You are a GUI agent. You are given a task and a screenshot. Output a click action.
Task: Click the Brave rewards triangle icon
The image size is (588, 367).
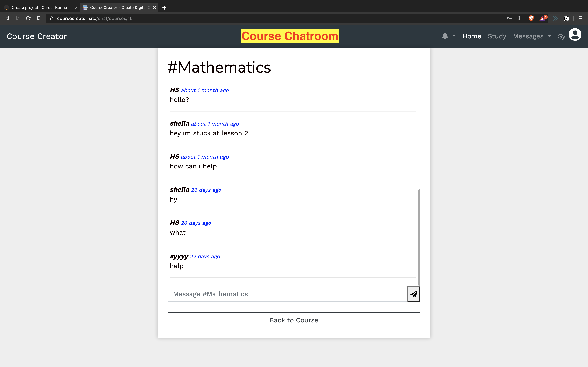[x=543, y=19]
